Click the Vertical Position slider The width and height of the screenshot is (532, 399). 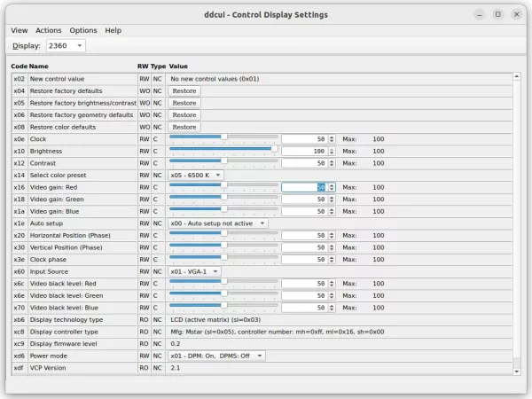223,246
